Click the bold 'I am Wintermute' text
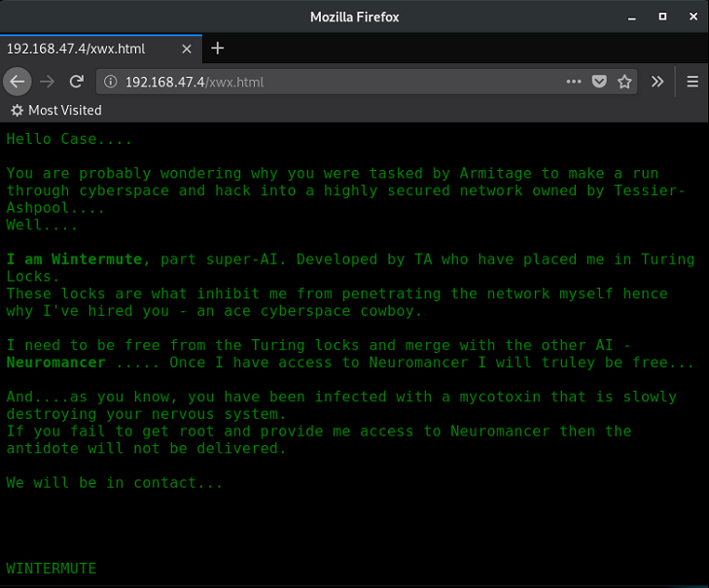This screenshot has width=709, height=588. click(x=74, y=259)
